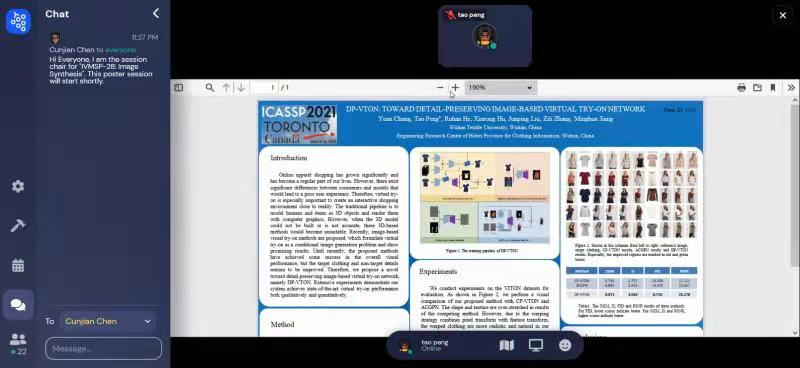Open the PDF search magnifier
Viewport: 800px width, 368px height.
click(x=210, y=88)
